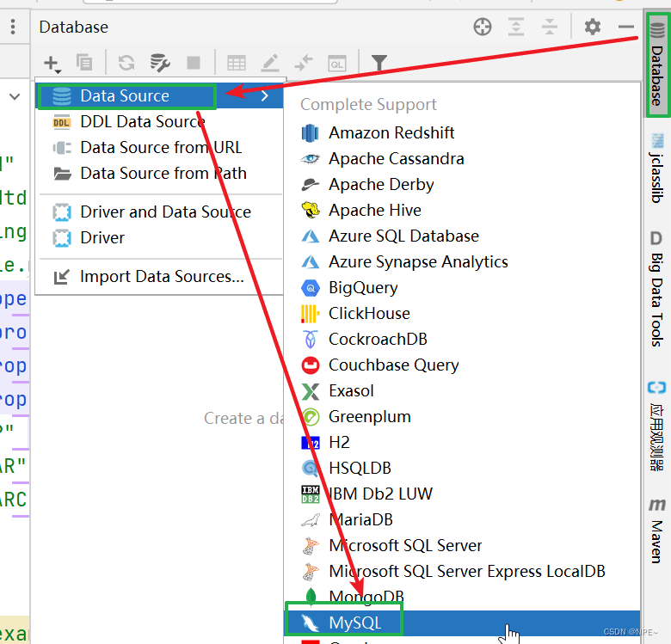Click the Stop square icon
Screen dimensions: 671x644
(194, 63)
